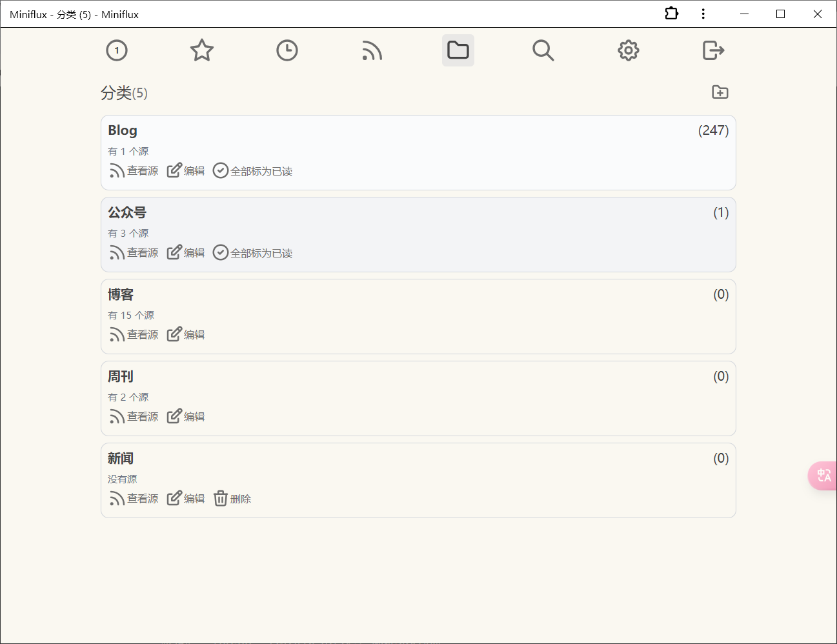
Task: Minimize the Miniflux window
Action: 744,14
